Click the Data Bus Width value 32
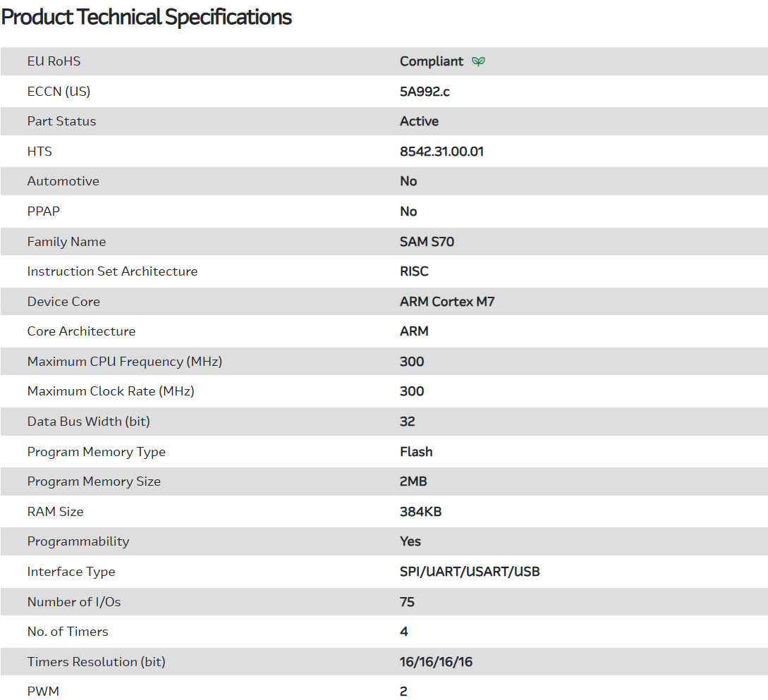 click(x=407, y=422)
